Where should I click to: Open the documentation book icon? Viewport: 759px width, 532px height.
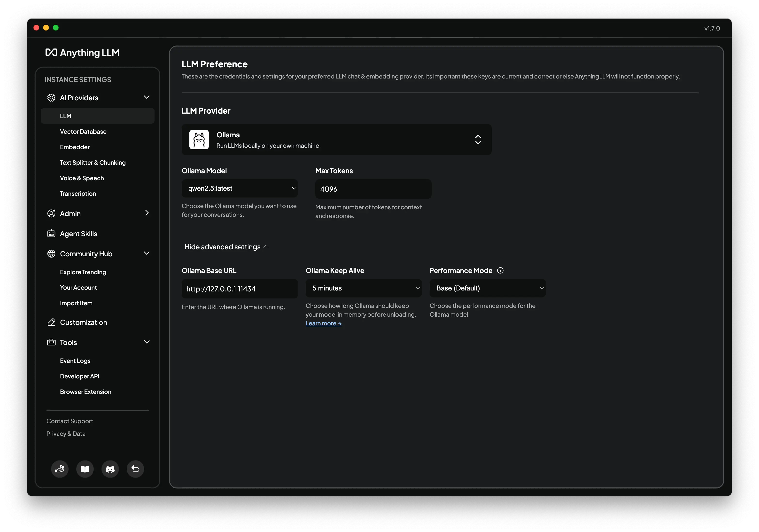tap(85, 469)
